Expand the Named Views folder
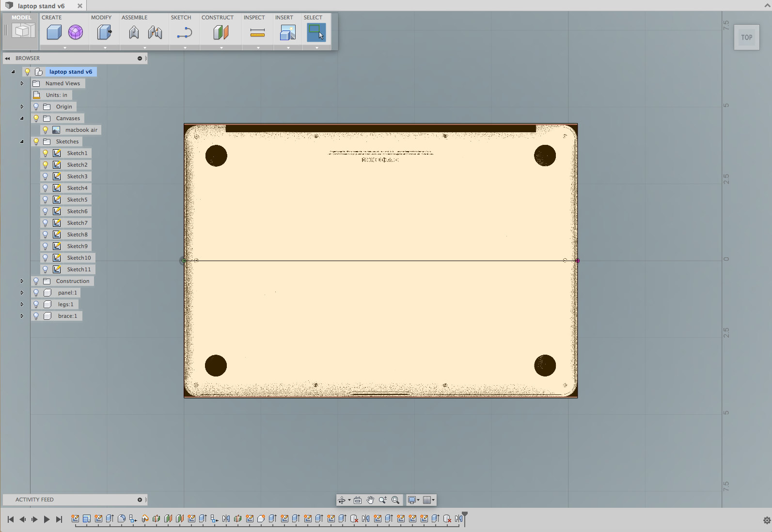Image resolution: width=772 pixels, height=532 pixels. click(x=22, y=83)
